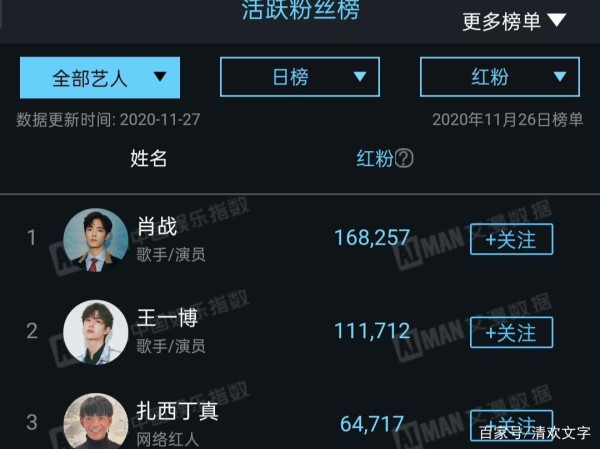
Task: Click the arrow icon in 全部艺人 filter
Action: (160, 77)
